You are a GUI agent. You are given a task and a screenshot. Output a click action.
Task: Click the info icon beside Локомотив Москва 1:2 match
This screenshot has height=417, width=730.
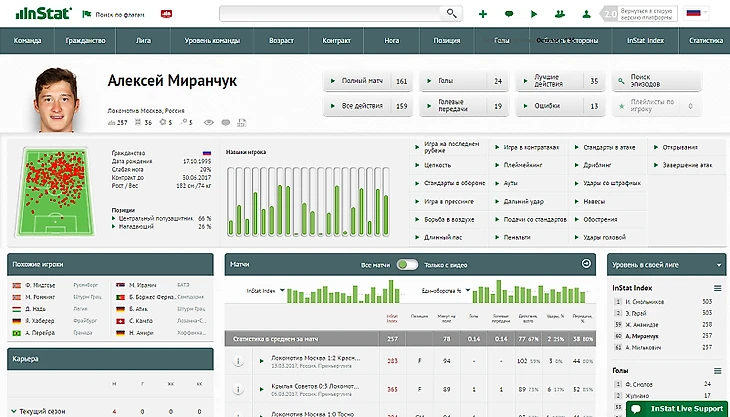click(x=239, y=361)
